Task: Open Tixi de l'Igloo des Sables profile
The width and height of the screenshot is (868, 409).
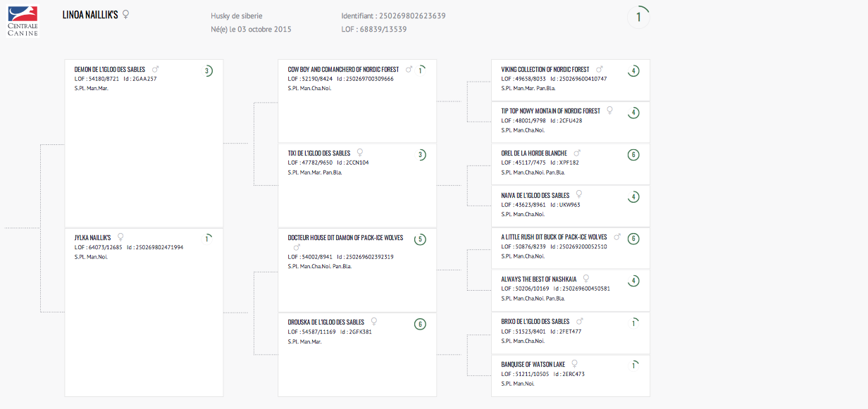Action: tap(319, 153)
